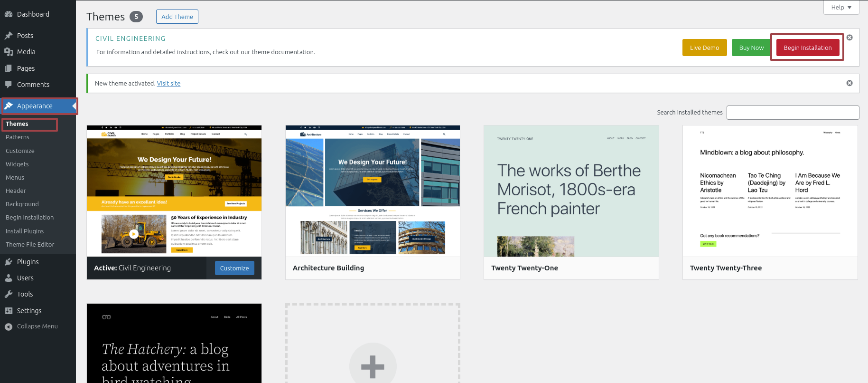Select Appearance menu label

35,106
